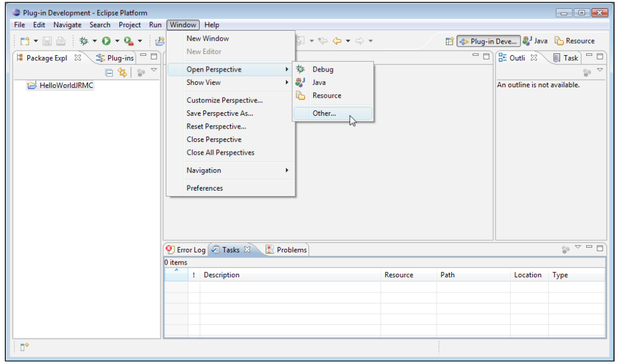Expand the Show View submenu
The width and height of the screenshot is (620, 364).
click(231, 83)
